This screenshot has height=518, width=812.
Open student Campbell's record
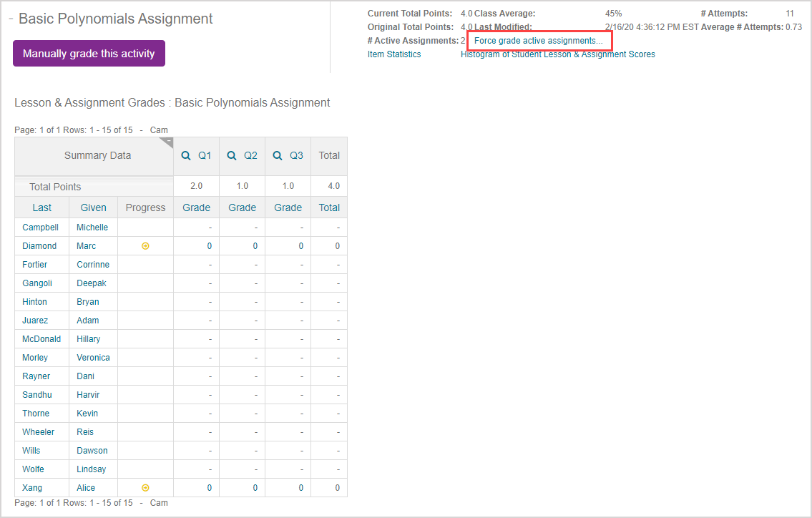pos(40,228)
